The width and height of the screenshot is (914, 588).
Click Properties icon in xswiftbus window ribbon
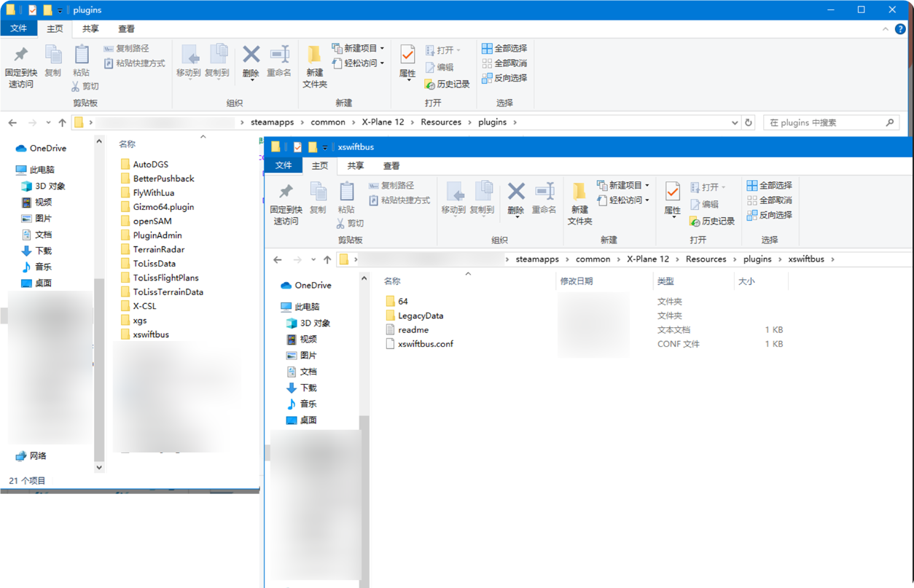coord(672,198)
